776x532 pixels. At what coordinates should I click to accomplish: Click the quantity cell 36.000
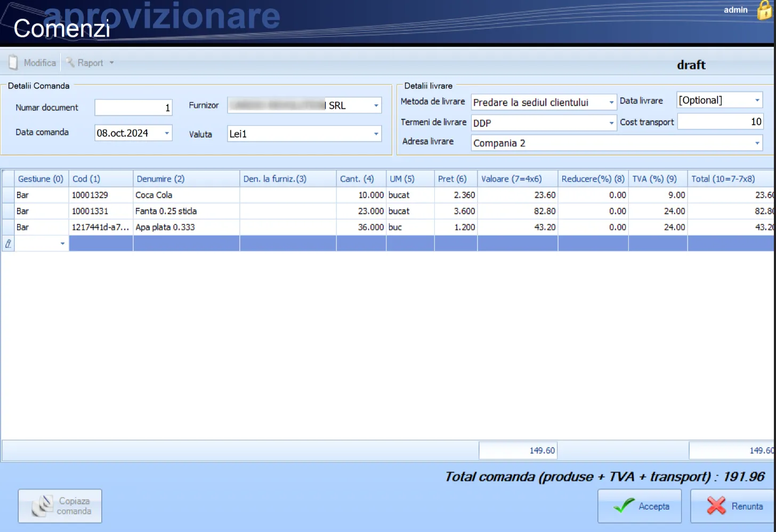click(361, 227)
